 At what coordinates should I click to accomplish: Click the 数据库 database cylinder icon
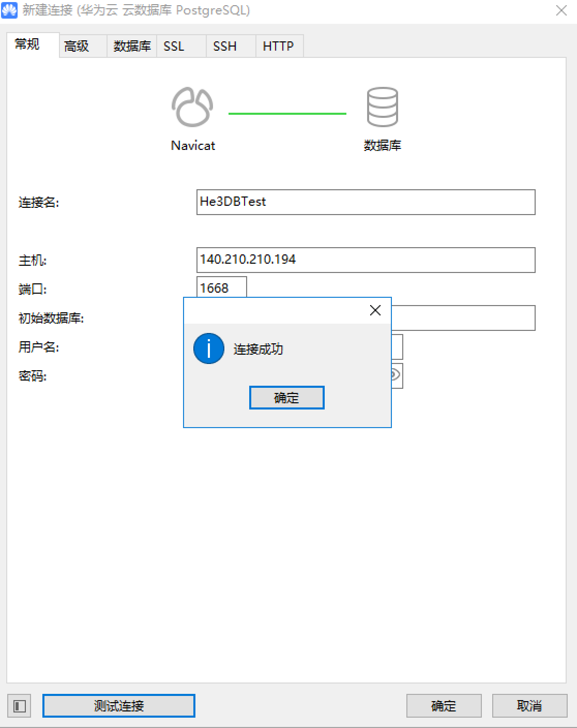pyautogui.click(x=382, y=107)
